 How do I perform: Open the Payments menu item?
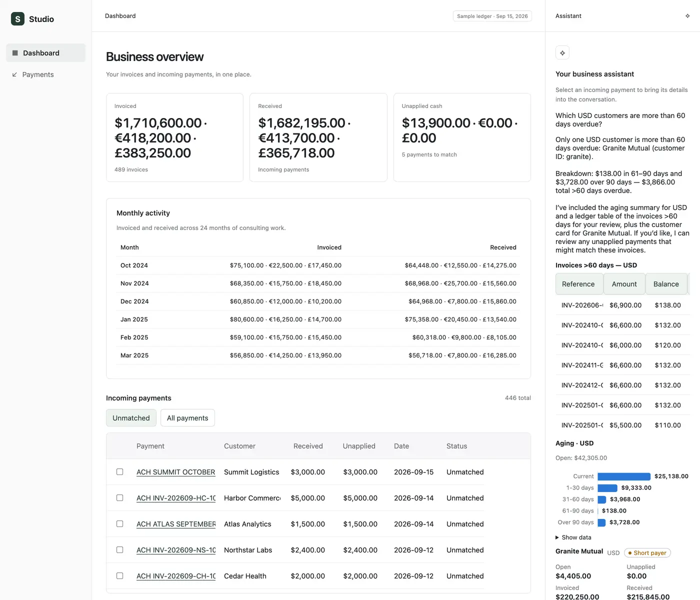click(x=45, y=74)
